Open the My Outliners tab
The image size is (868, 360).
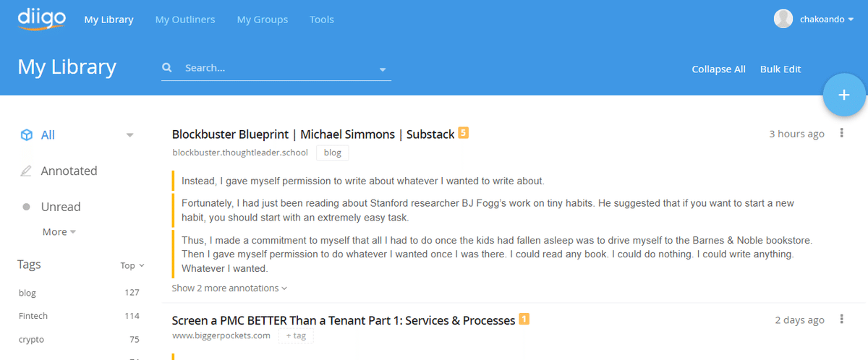coord(185,20)
